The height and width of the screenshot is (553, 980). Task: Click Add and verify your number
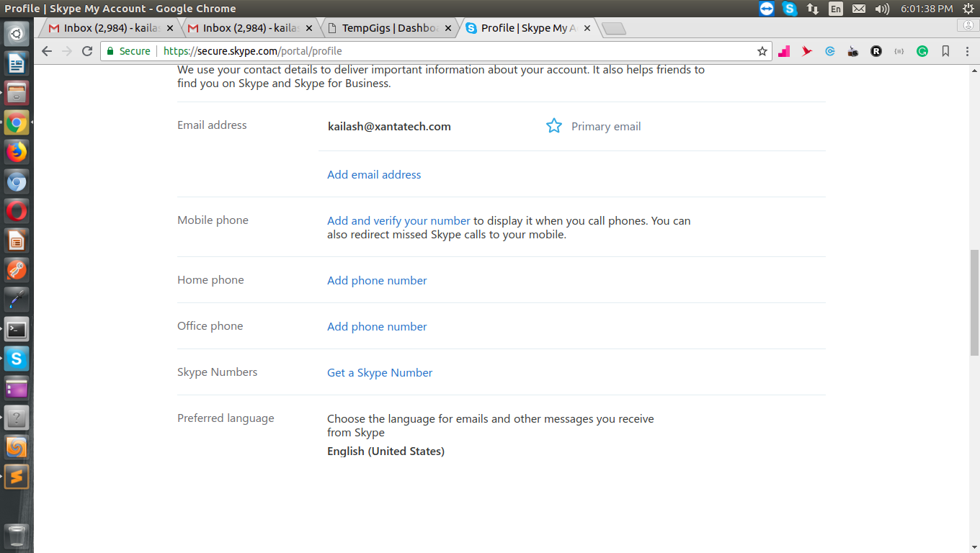398,221
